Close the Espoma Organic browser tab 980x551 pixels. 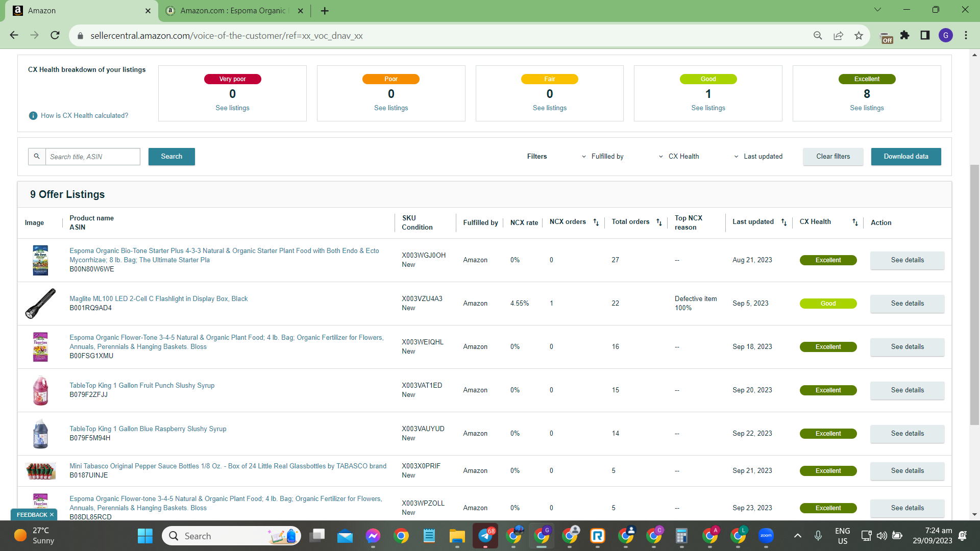tap(300, 11)
